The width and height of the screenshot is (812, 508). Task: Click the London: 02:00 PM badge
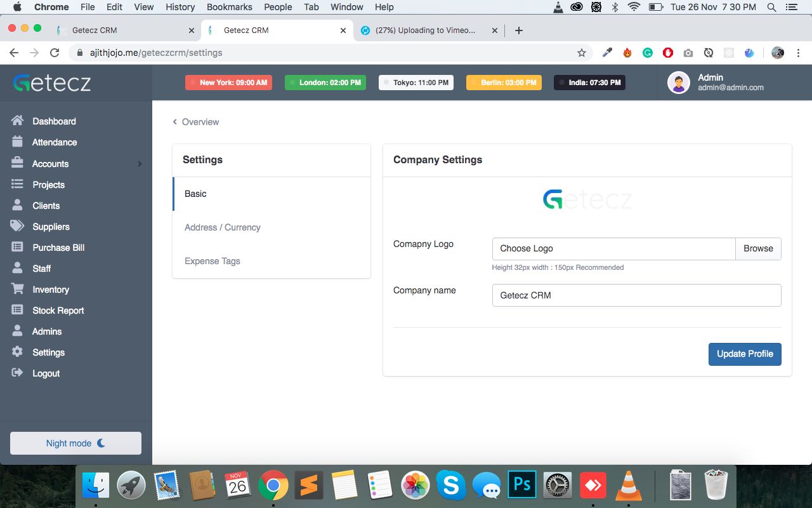coord(325,83)
